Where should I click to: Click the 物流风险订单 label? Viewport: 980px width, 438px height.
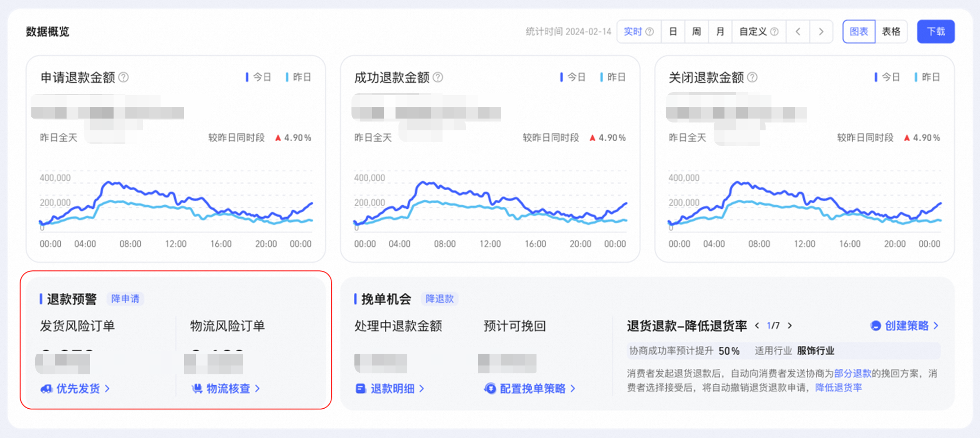228,326
